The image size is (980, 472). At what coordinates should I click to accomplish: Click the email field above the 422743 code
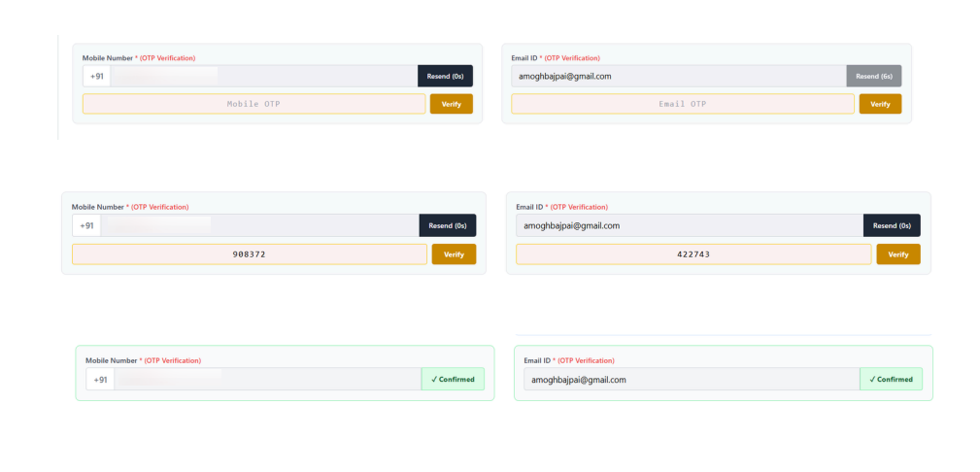[x=689, y=225]
